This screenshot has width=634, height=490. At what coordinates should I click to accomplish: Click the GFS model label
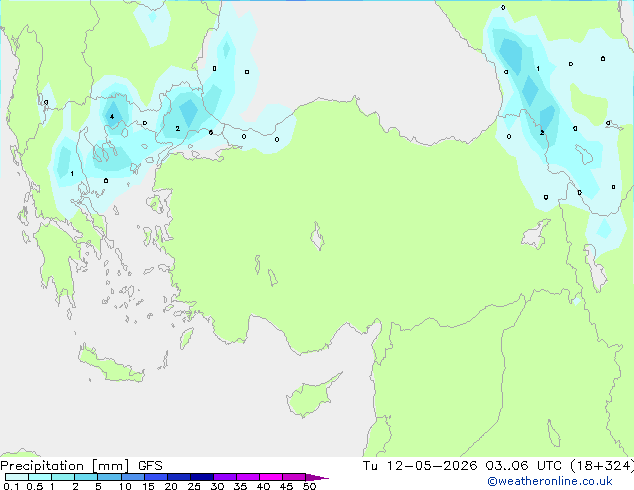tap(150, 466)
